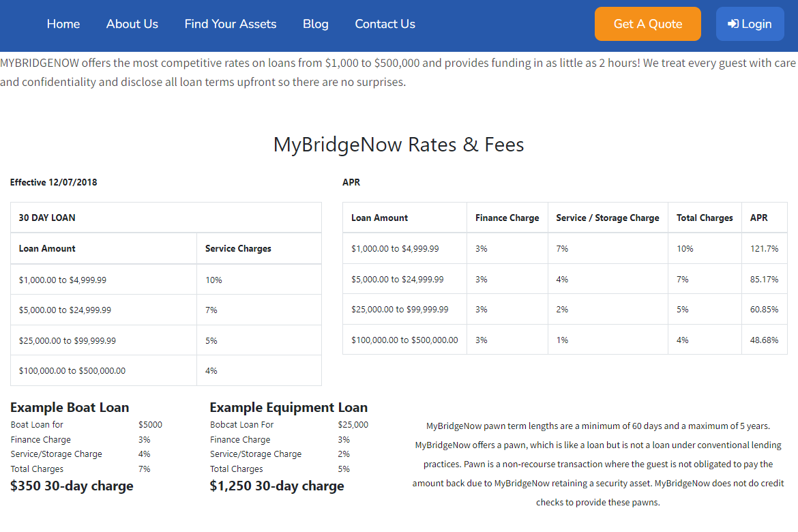Viewport: 798px width, 532px height.
Task: Click the 85.17% APR value
Action: [764, 279]
